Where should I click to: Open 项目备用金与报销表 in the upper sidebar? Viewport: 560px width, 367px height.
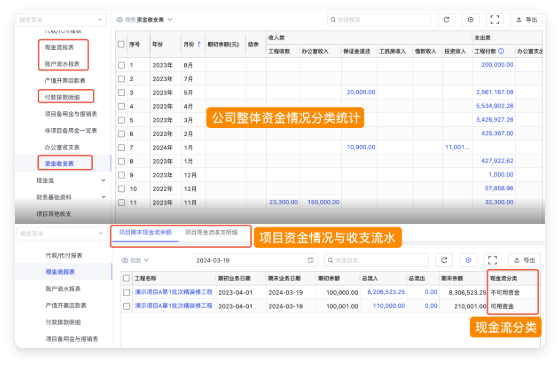coord(71,114)
